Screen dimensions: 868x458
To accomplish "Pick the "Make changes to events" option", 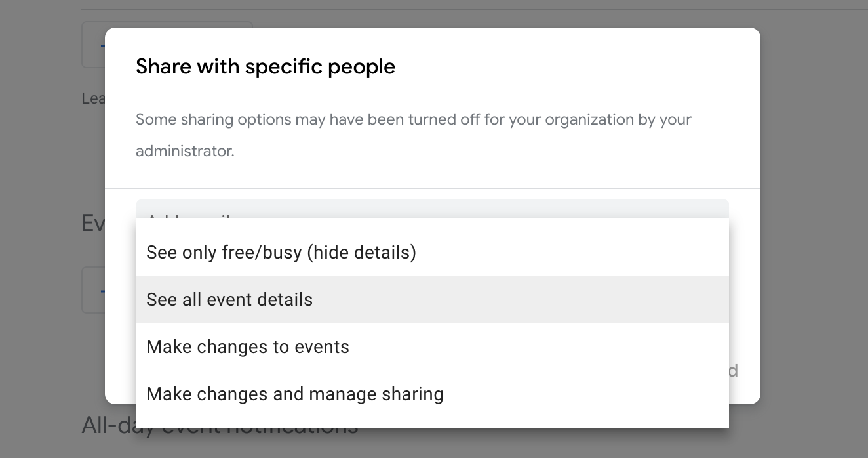I will pyautogui.click(x=248, y=347).
